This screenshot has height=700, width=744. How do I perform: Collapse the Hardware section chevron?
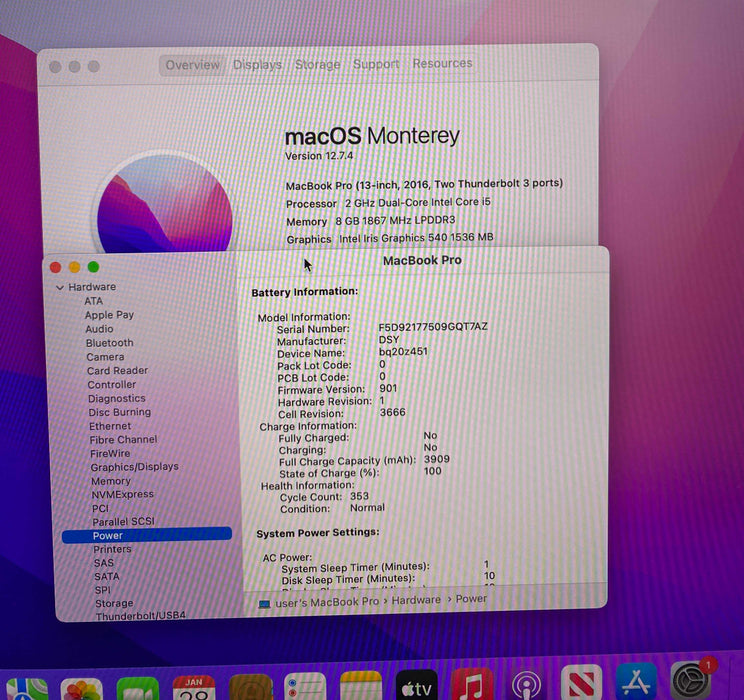[60, 288]
